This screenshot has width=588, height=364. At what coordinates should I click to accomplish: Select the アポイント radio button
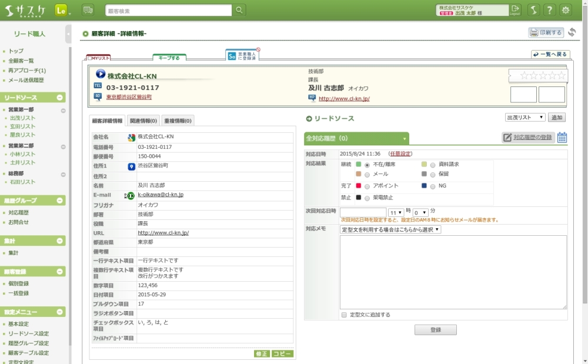click(x=367, y=186)
